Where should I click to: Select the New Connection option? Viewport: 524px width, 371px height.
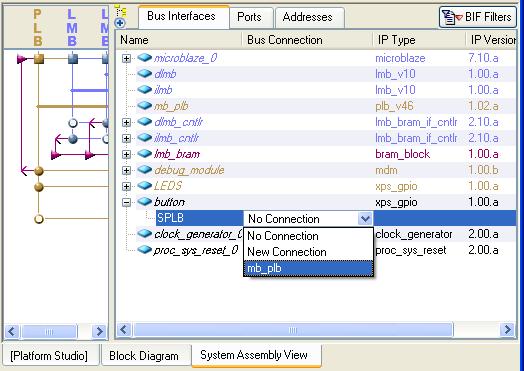[x=287, y=252]
